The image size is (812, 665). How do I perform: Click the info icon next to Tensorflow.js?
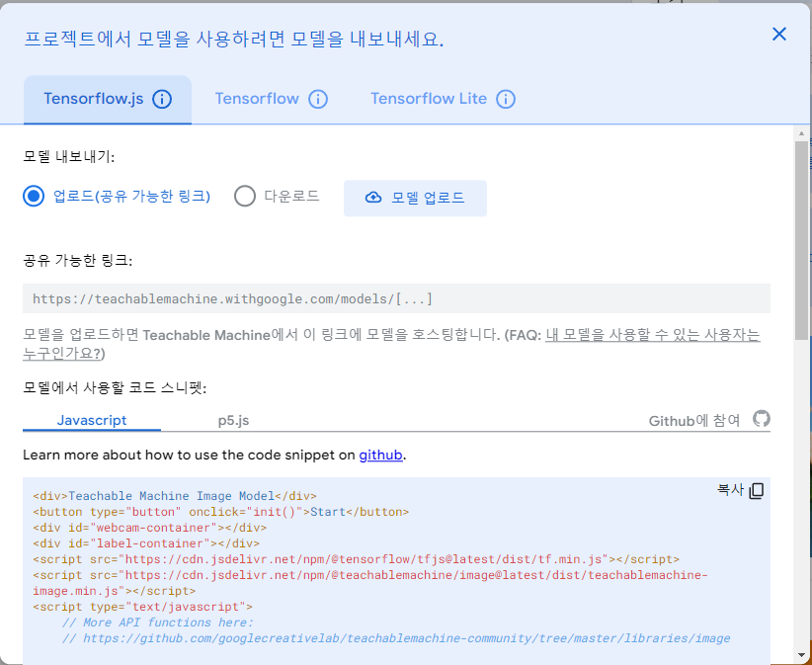(162, 99)
